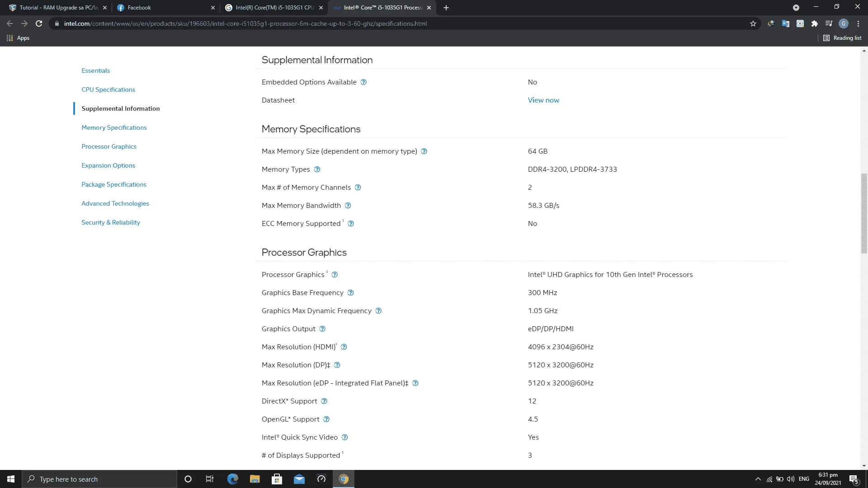Open a new browser tab
The height and width of the screenshot is (488, 868).
point(446,8)
